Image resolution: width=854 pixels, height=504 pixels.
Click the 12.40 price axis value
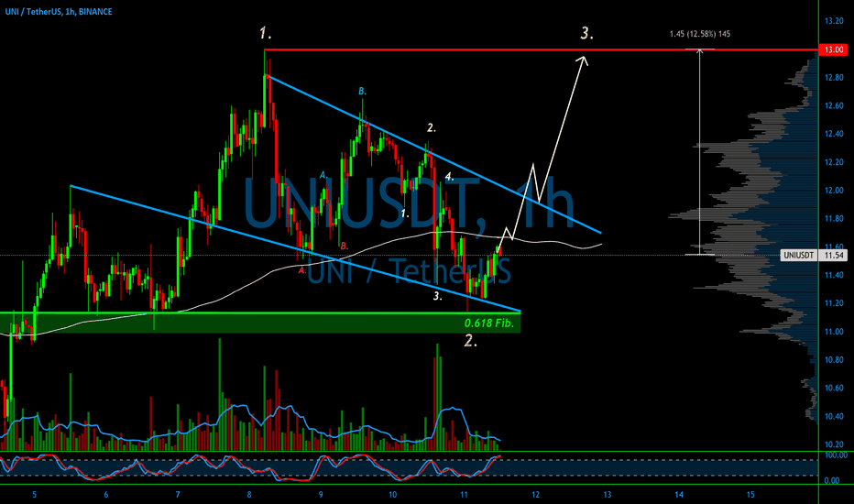[833, 134]
